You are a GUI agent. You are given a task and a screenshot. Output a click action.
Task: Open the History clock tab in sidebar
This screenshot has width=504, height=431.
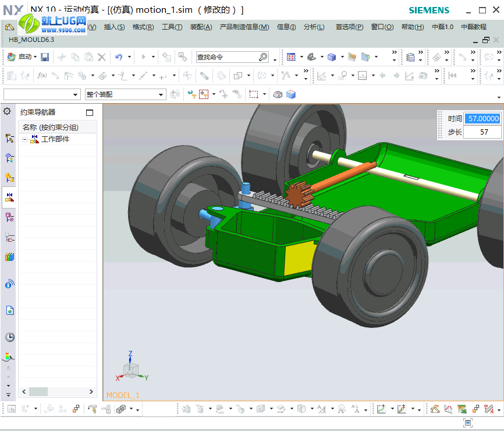[9, 337]
